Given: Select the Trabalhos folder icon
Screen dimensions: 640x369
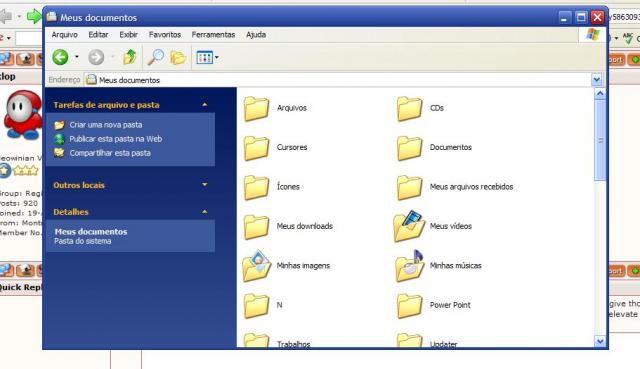Looking at the screenshot, I should click(x=256, y=340).
